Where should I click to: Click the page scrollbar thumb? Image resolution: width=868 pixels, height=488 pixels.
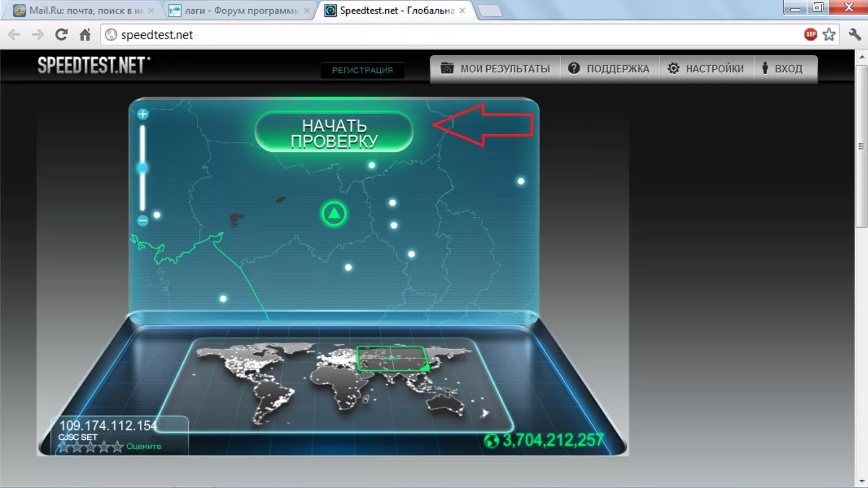click(x=861, y=146)
